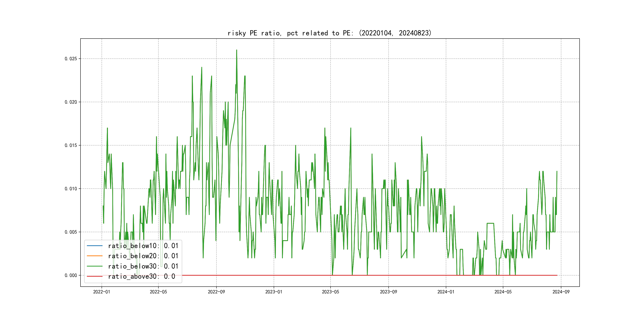Select the 'ratio_above30: 0.0' legend label
The height and width of the screenshot is (322, 644).
click(142, 276)
